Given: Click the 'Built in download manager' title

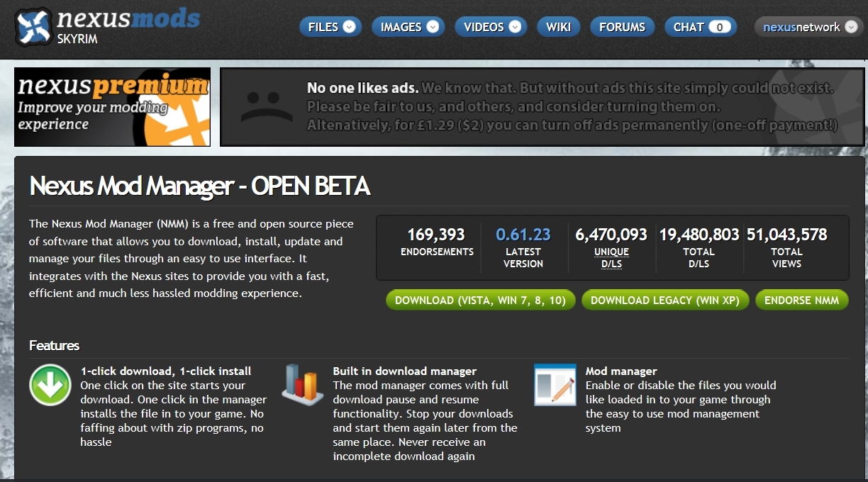Looking at the screenshot, I should tap(405, 371).
